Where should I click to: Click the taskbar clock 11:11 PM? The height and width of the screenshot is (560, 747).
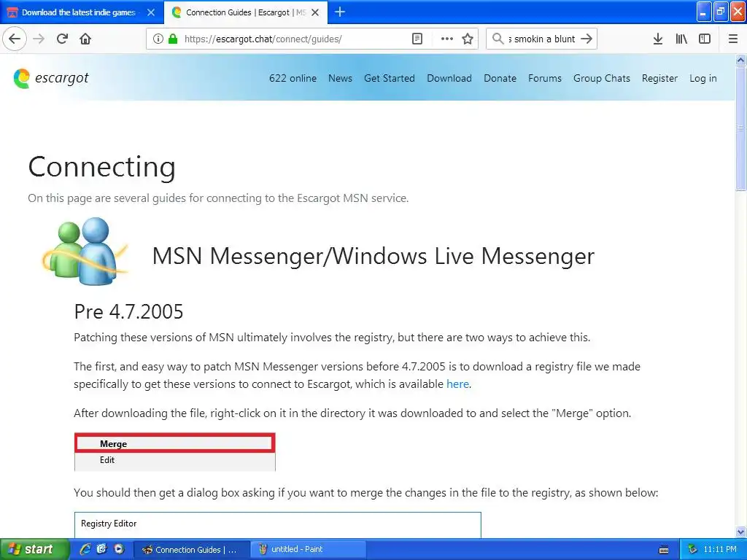click(720, 549)
